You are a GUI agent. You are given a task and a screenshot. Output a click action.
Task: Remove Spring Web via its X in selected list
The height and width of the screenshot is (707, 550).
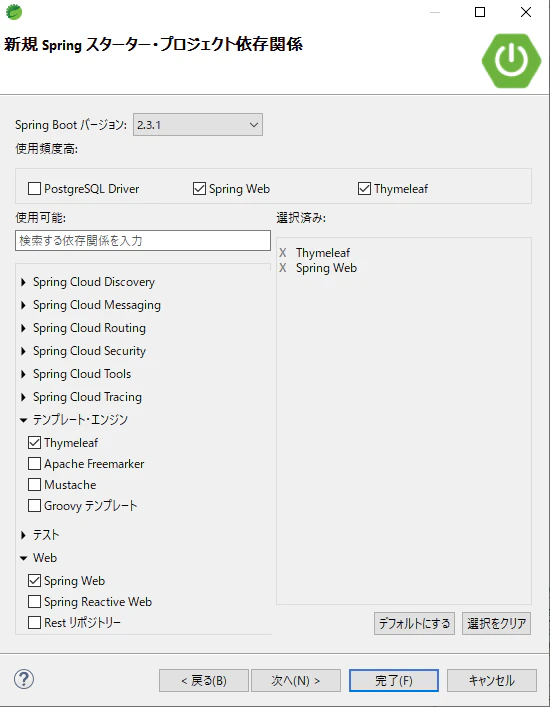coord(283,268)
